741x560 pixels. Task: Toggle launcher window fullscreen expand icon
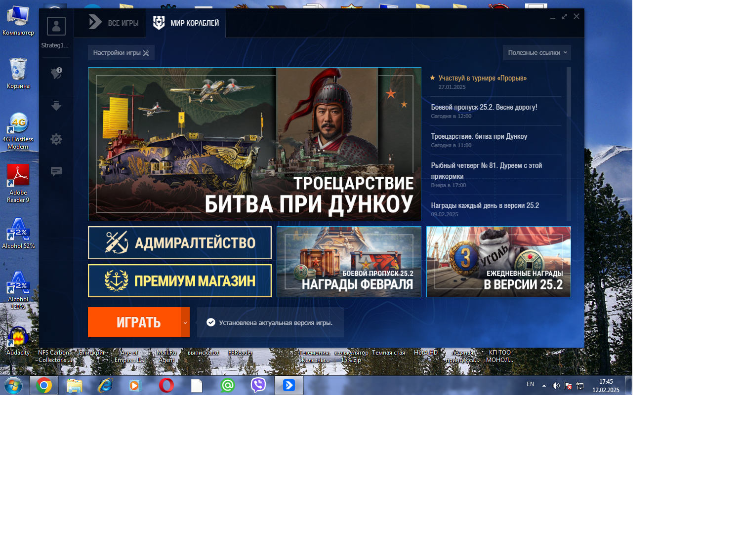(x=565, y=16)
